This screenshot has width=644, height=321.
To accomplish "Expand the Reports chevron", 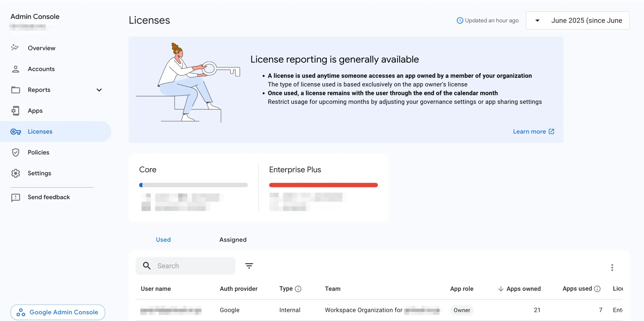I will pyautogui.click(x=99, y=90).
